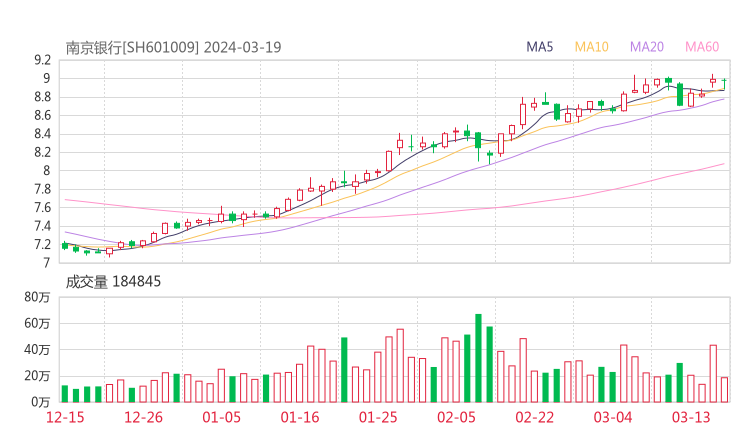Click the 80万 volume axis label
This screenshot has width=740, height=440.
click(37, 297)
